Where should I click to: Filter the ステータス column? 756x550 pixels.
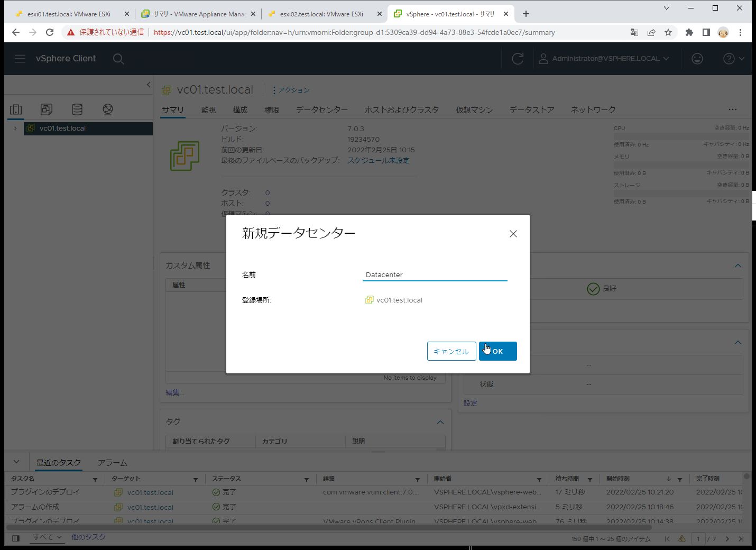[x=307, y=480]
